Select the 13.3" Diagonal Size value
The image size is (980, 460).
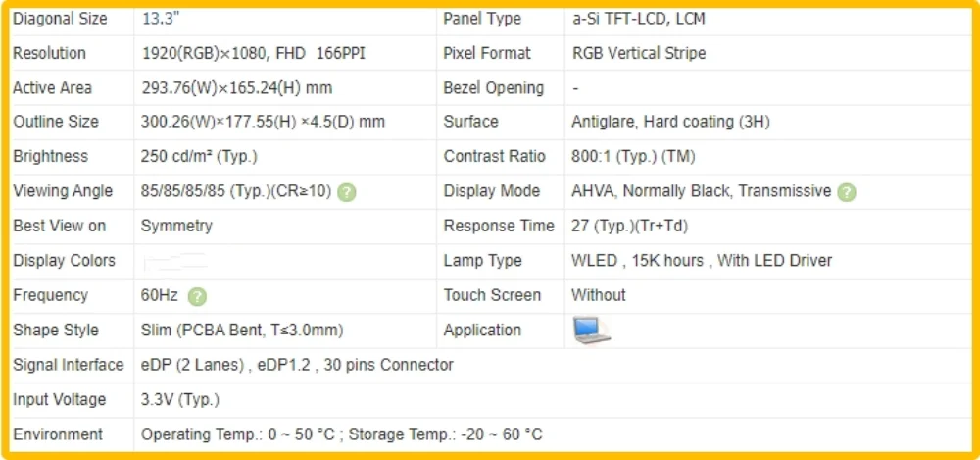pyautogui.click(x=162, y=19)
